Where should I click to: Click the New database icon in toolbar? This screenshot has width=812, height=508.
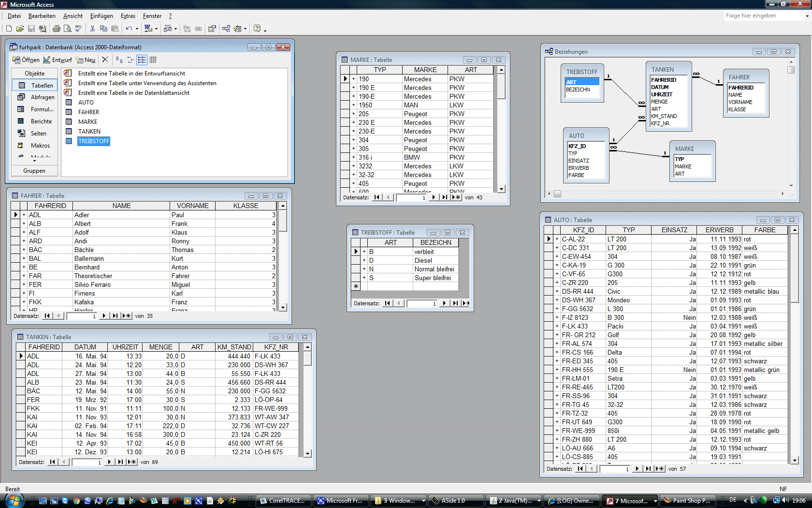(x=9, y=29)
